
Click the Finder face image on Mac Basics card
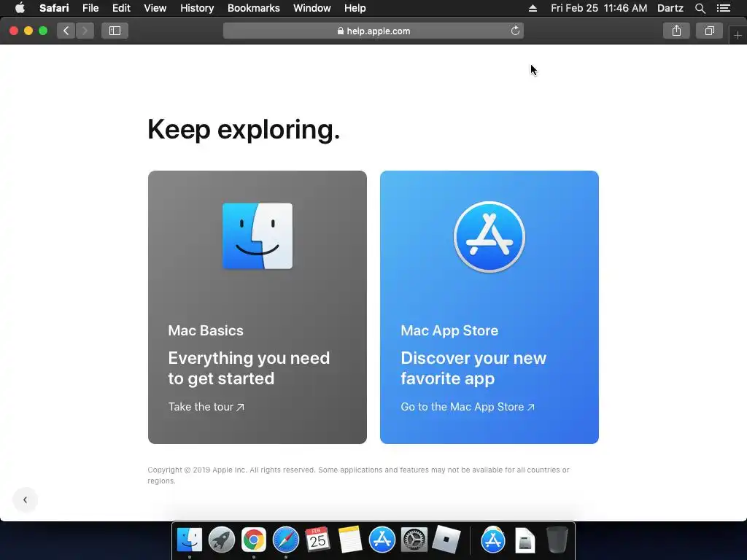[x=258, y=236]
